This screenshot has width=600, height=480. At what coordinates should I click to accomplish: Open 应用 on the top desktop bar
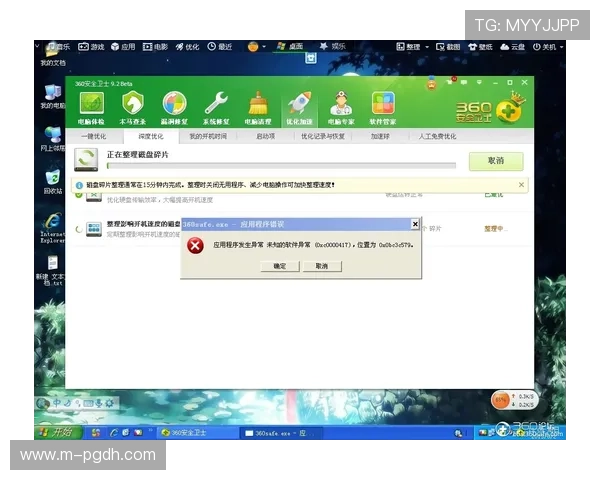123,47
